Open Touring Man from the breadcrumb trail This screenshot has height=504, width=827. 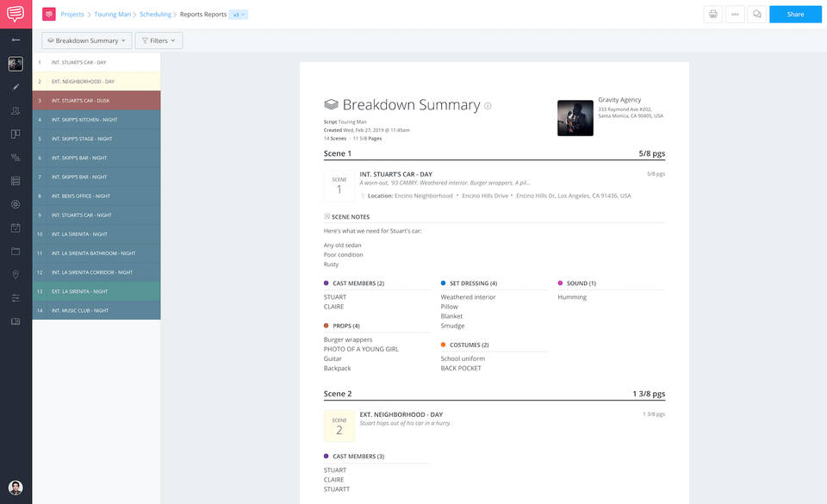[x=113, y=14]
